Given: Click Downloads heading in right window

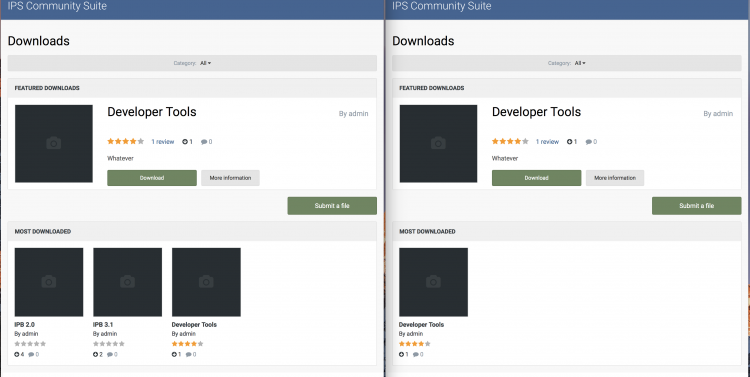Looking at the screenshot, I should pyautogui.click(x=423, y=41).
